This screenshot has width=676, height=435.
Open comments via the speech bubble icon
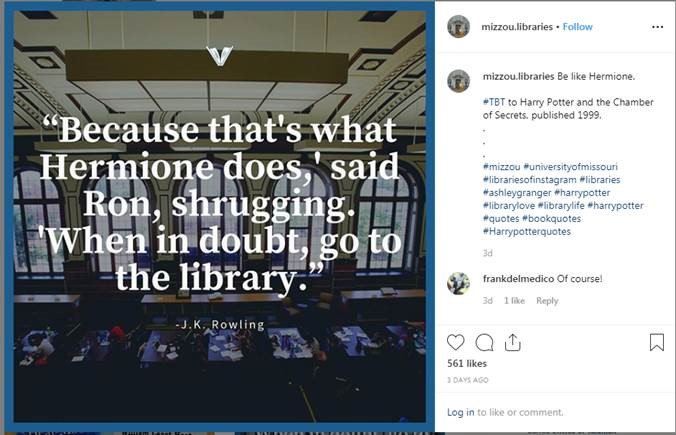[484, 343]
